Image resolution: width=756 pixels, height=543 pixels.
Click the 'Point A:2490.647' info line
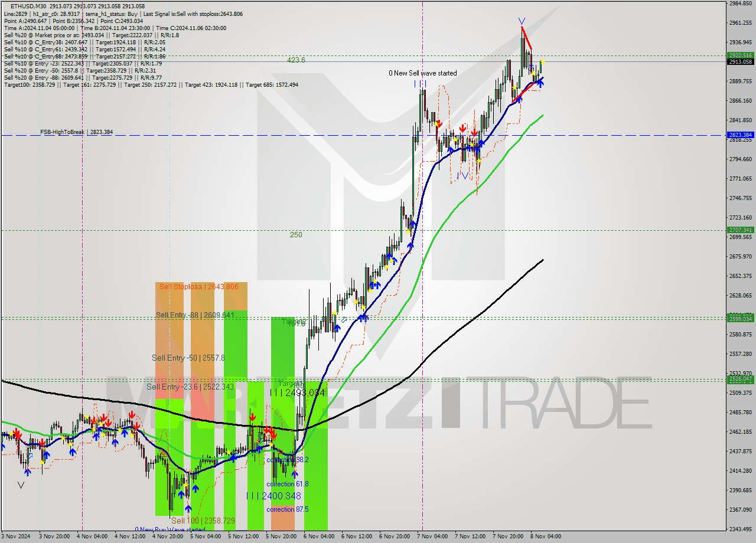(73, 21)
